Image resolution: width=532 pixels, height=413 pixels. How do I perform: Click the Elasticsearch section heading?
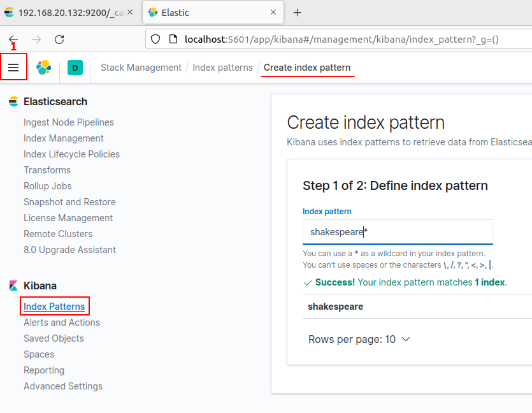click(x=55, y=101)
